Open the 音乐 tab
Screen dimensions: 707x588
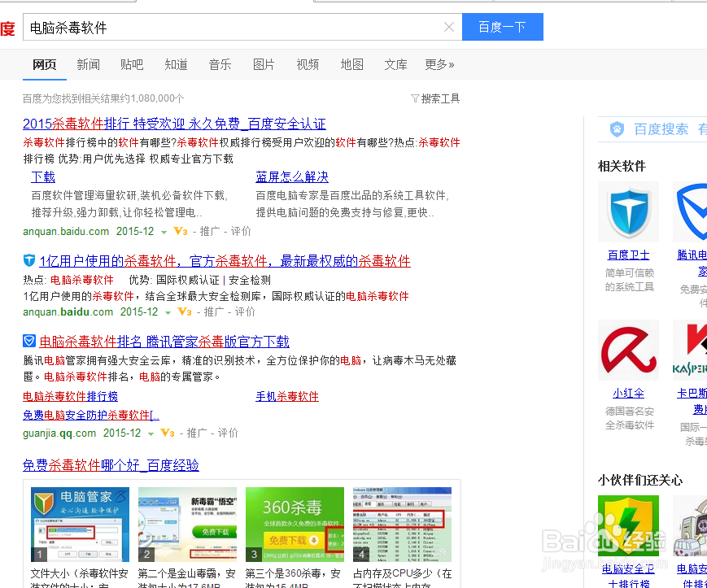pyautogui.click(x=220, y=64)
